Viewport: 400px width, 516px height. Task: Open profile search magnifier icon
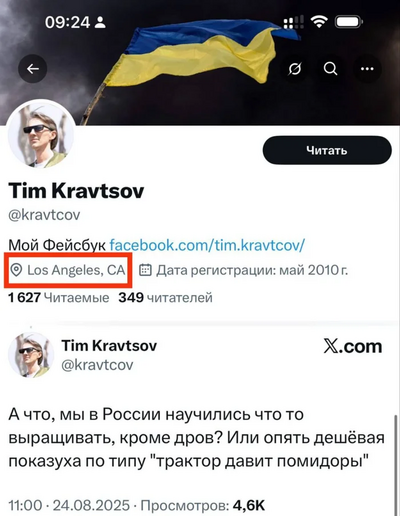[330, 69]
